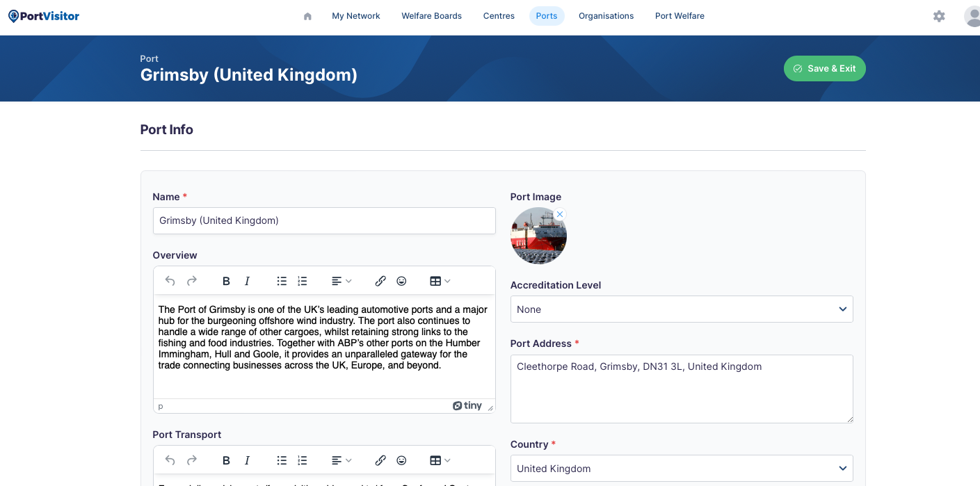Open alignment options in the Overview editor
This screenshot has width=980, height=486.
coord(342,281)
